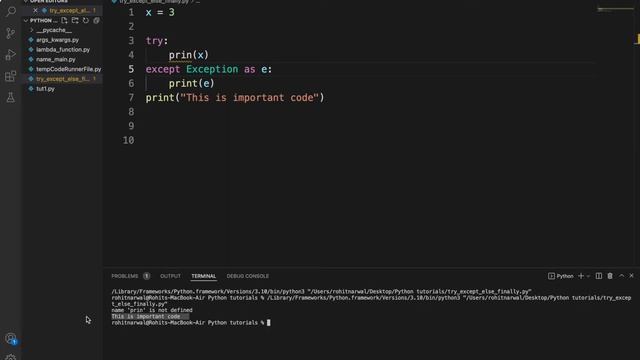The image size is (640, 360).
Task: Open tempCodeRunnerFile.py from explorer
Action: tap(69, 69)
